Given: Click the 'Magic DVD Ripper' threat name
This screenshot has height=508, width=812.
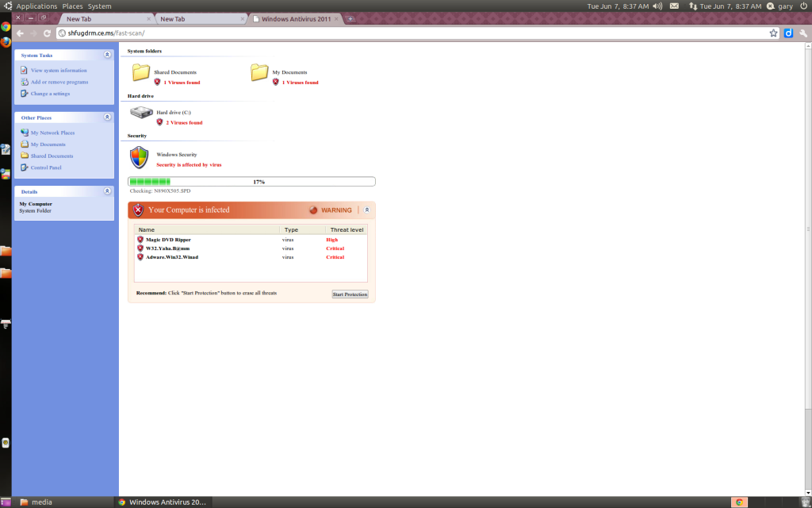Looking at the screenshot, I should [x=168, y=240].
